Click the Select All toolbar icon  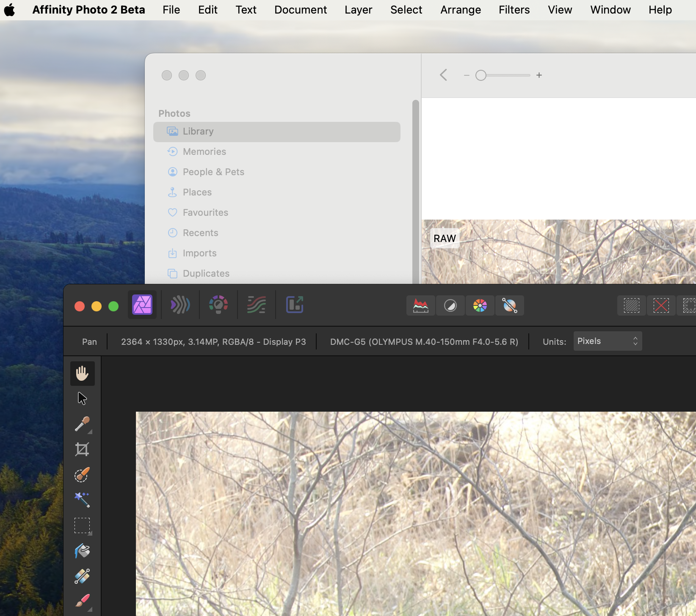[x=632, y=305]
